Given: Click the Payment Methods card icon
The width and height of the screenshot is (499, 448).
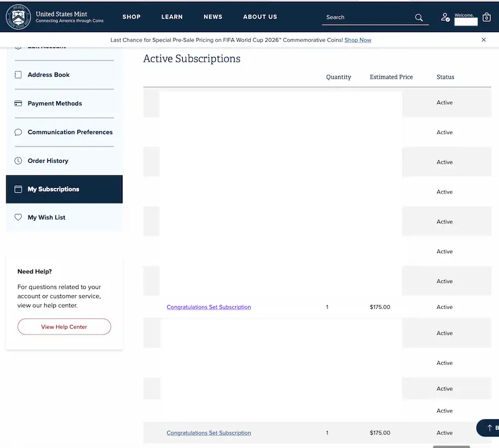Looking at the screenshot, I should [x=18, y=104].
